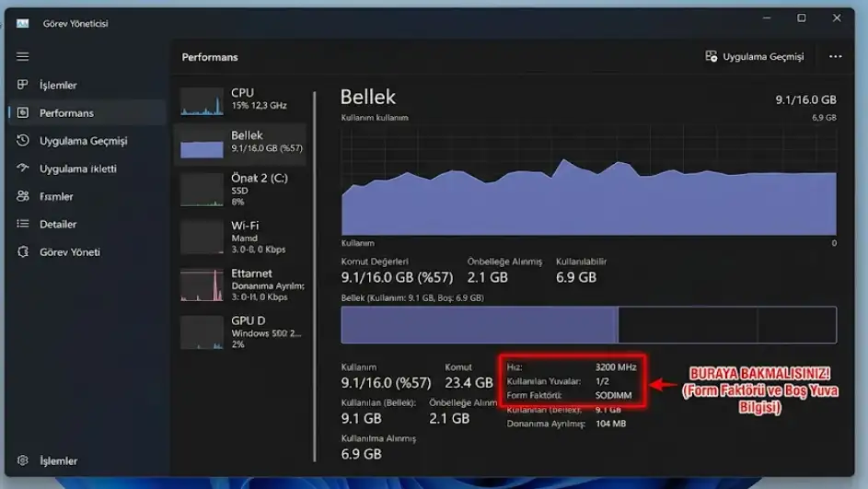This screenshot has width=868, height=489.
Task: Open Görev Yöneti sidebar entry
Action: click(70, 252)
